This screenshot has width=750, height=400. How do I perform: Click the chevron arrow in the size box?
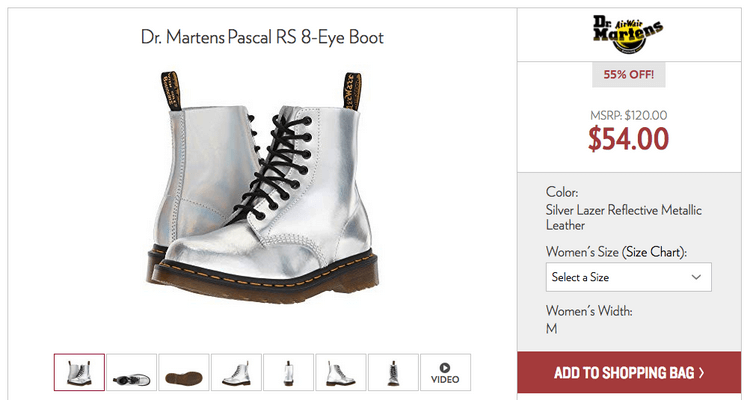click(696, 277)
